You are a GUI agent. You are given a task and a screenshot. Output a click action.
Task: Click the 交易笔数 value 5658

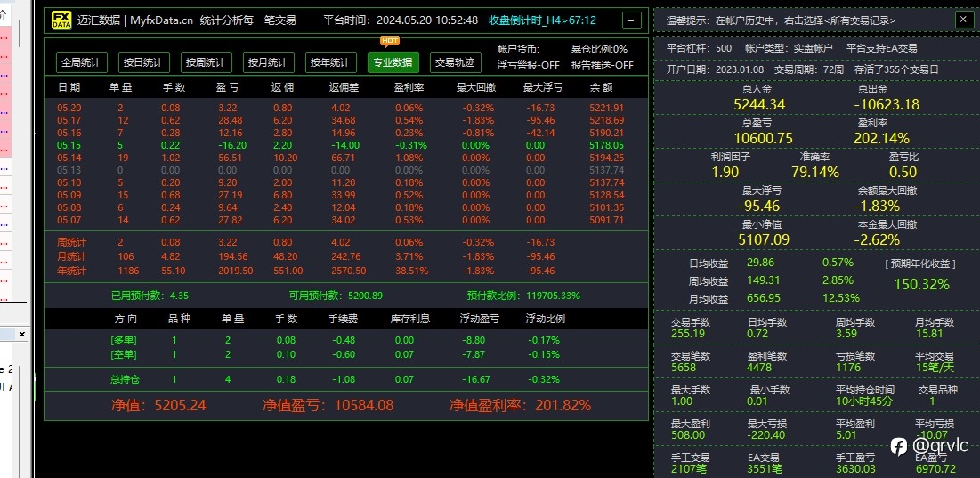point(683,368)
